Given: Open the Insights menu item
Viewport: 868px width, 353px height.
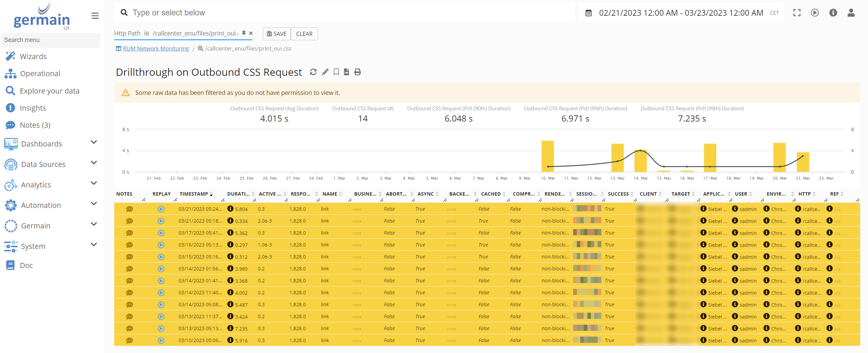Looking at the screenshot, I should coord(33,108).
